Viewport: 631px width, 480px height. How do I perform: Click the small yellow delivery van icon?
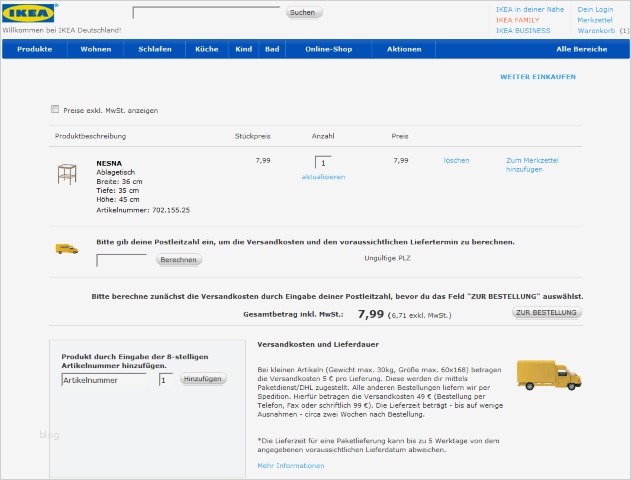[x=67, y=249]
